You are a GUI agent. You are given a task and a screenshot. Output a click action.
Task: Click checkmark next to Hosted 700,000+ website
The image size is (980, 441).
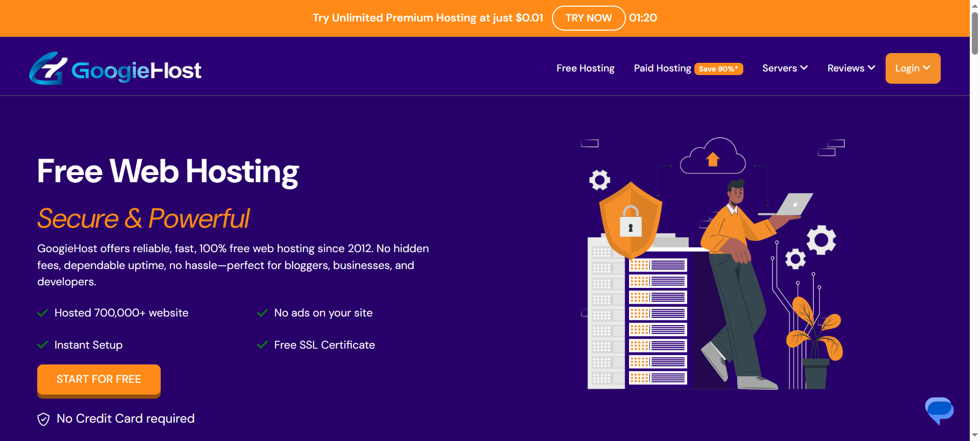click(x=43, y=313)
